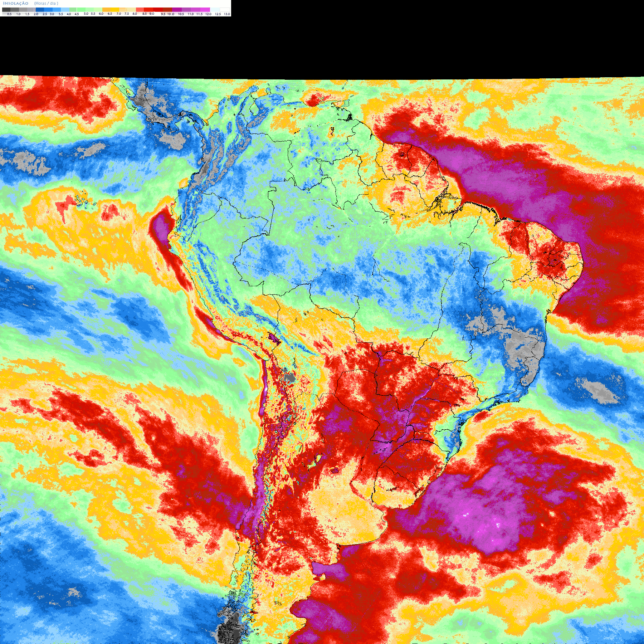Click the 'Insolação' legend title
This screenshot has width=644, height=644.
(16, 3)
